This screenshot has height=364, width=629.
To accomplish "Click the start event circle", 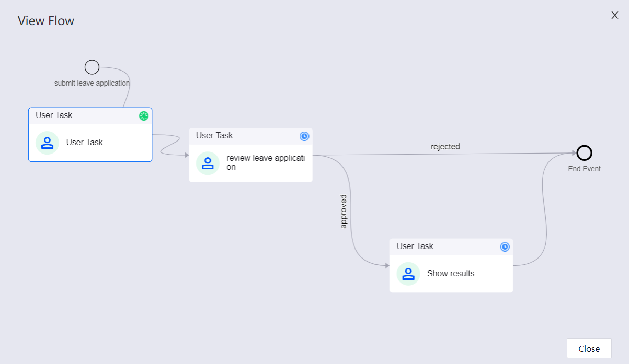I will pyautogui.click(x=92, y=67).
